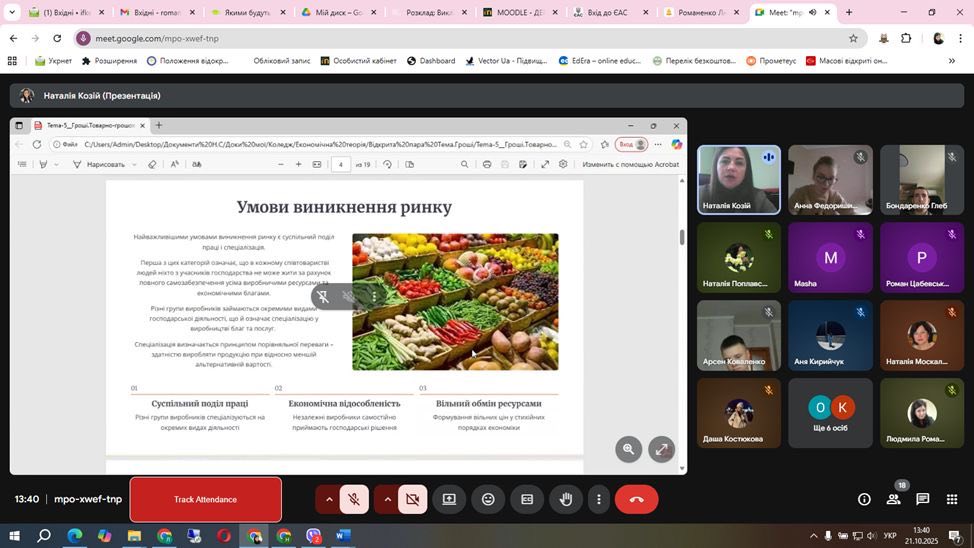Open a new browser tab
The height and width of the screenshot is (548, 974).
849,12
